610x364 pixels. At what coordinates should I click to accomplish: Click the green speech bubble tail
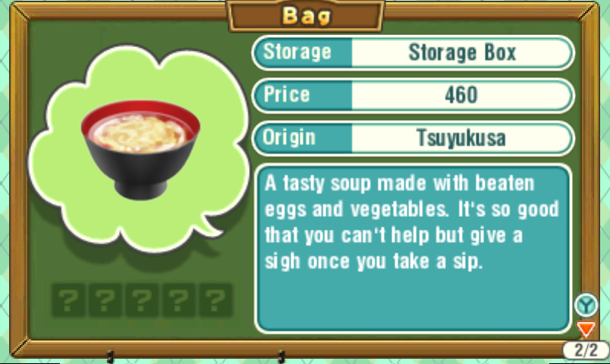click(x=212, y=226)
